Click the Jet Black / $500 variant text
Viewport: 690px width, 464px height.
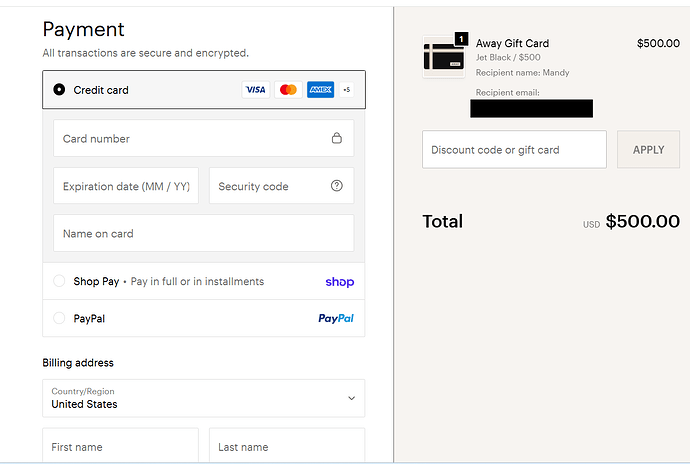[508, 57]
